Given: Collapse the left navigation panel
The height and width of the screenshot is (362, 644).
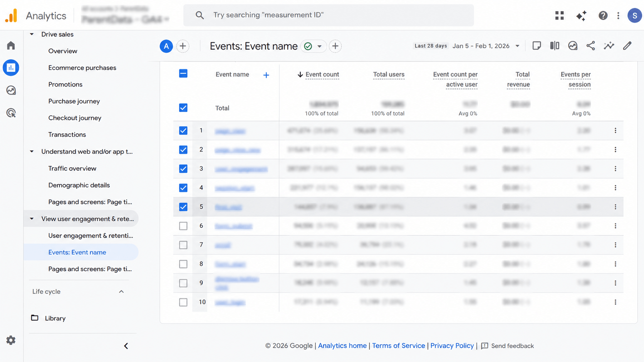Looking at the screenshot, I should click(126, 346).
